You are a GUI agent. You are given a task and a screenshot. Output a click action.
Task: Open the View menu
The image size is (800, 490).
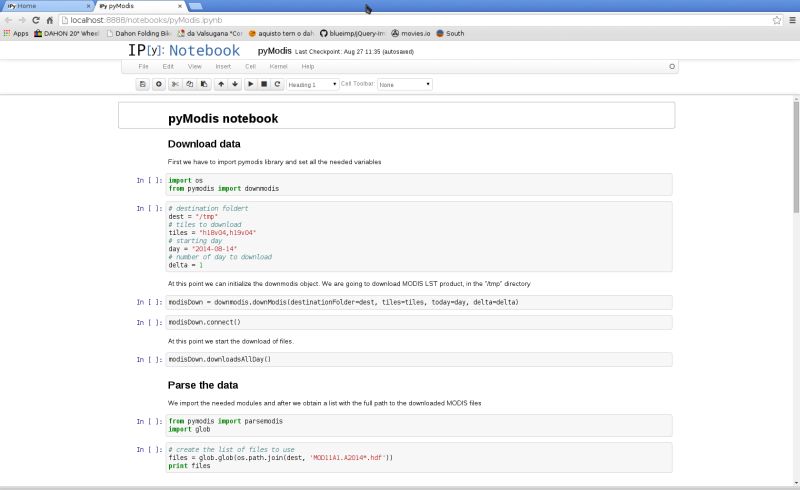click(194, 66)
